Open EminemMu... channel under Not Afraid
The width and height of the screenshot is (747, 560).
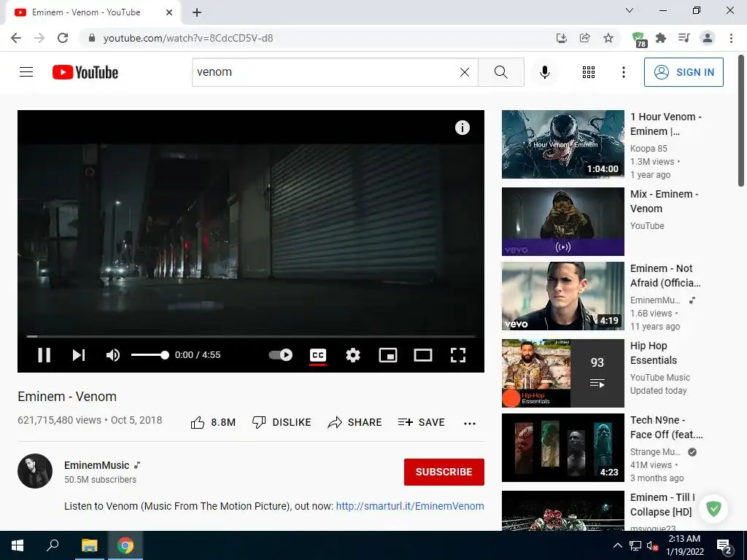655,300
